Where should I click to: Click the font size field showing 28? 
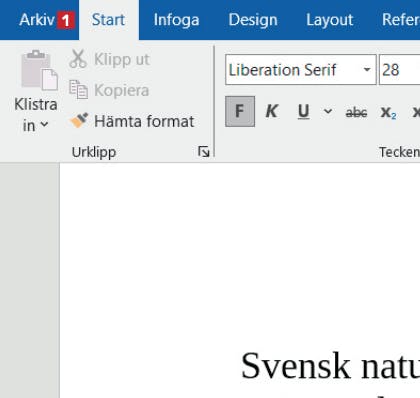click(x=399, y=70)
